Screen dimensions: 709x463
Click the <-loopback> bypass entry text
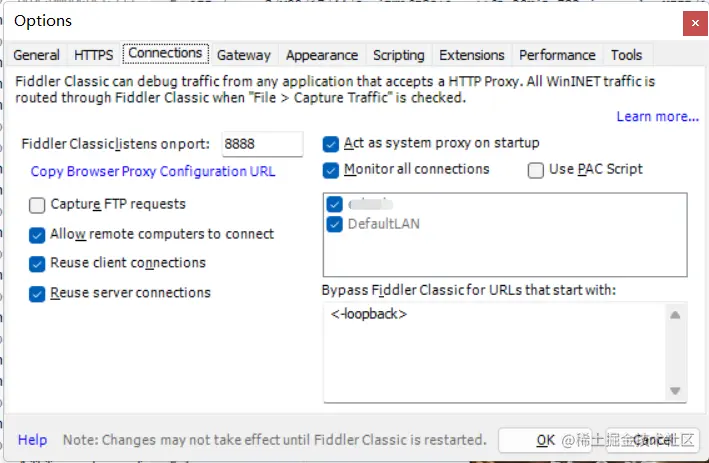[x=369, y=314]
